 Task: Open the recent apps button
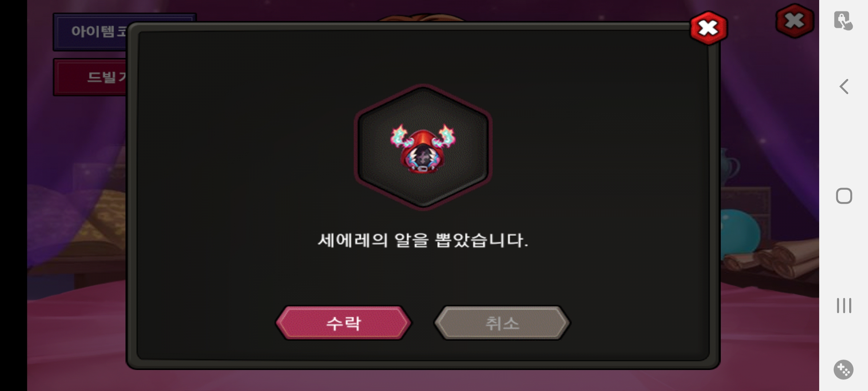[844, 305]
